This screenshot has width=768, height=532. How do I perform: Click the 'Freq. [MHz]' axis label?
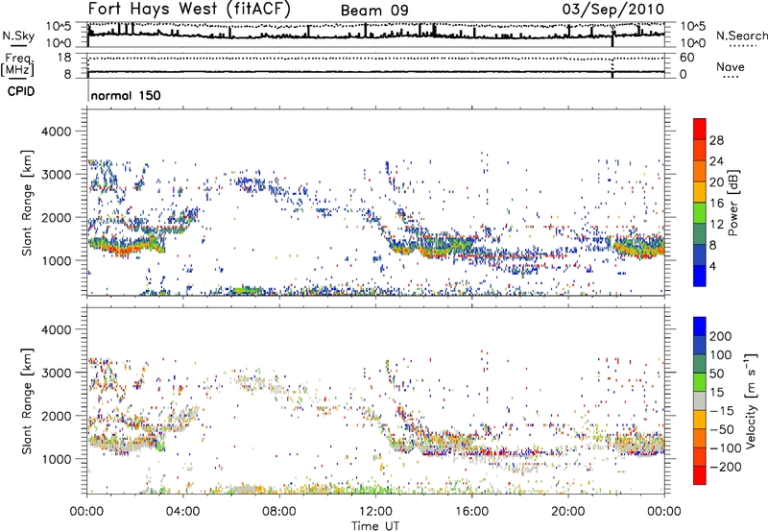click(17, 65)
